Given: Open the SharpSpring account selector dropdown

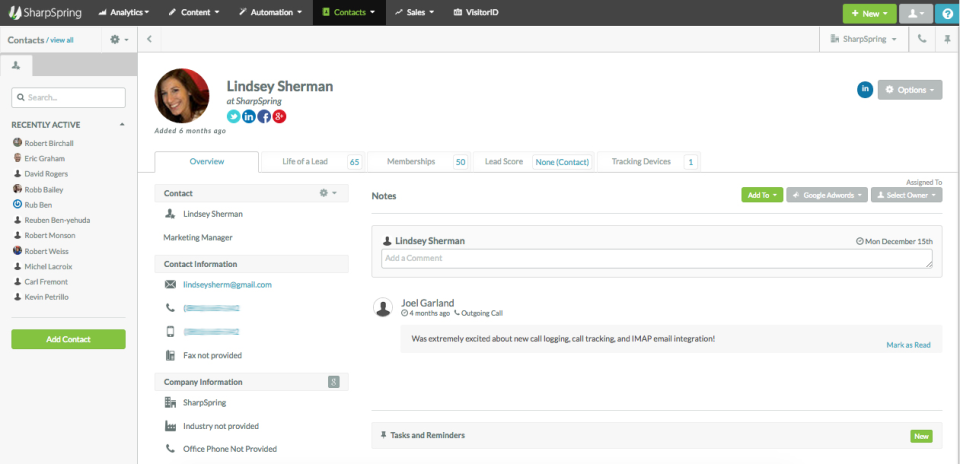Looking at the screenshot, I should [864, 39].
